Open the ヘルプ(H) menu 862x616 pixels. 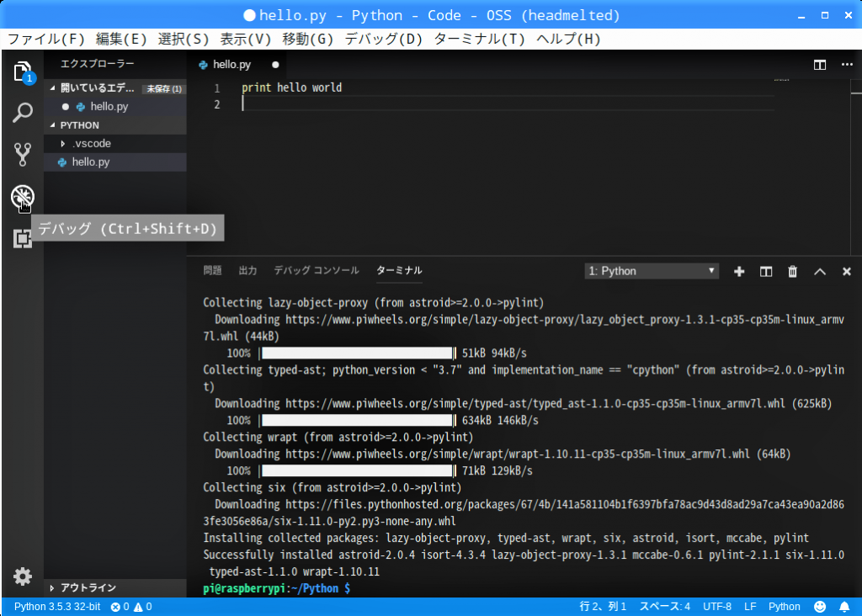568,39
